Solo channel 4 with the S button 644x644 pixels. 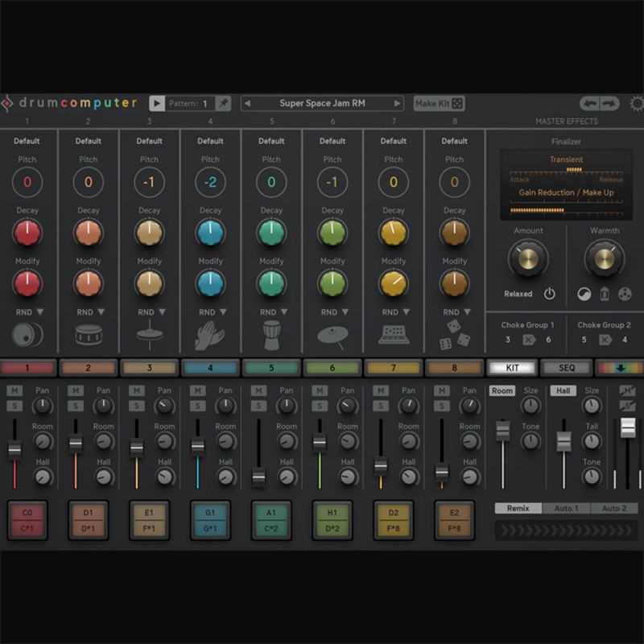[197, 407]
